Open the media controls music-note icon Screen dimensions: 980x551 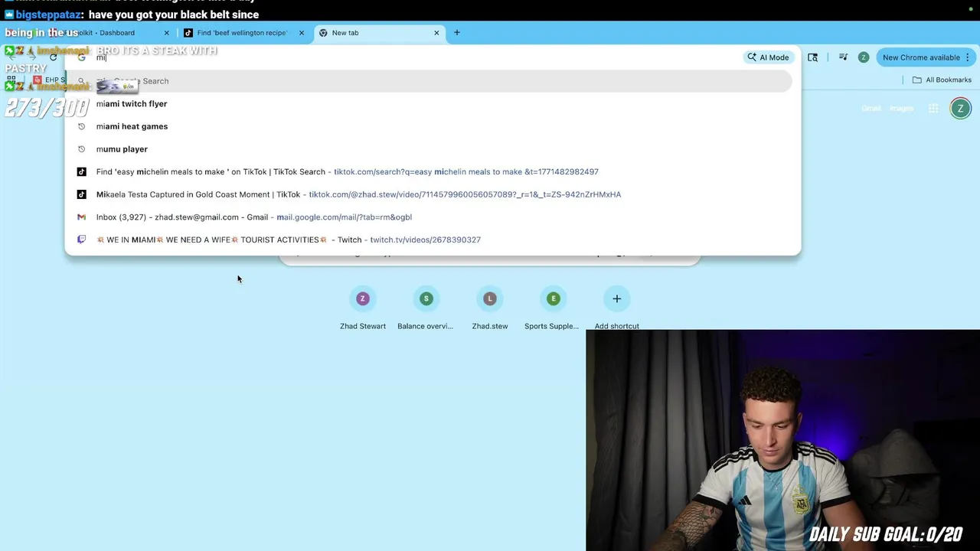(x=843, y=57)
